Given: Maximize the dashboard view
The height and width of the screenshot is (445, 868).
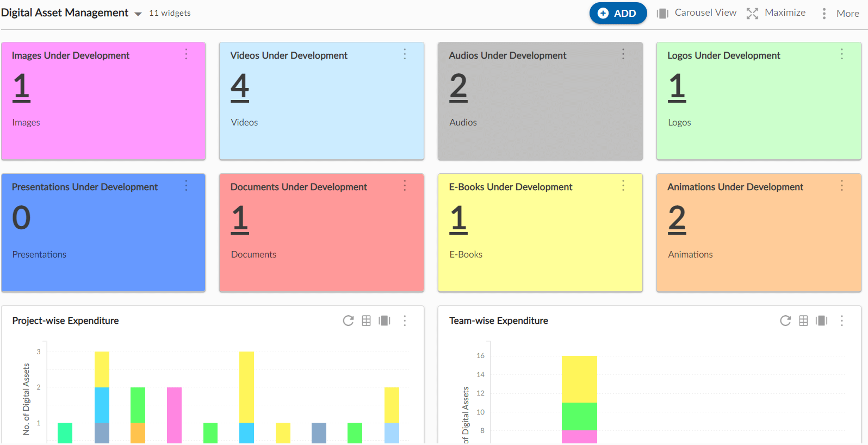Looking at the screenshot, I should point(776,13).
